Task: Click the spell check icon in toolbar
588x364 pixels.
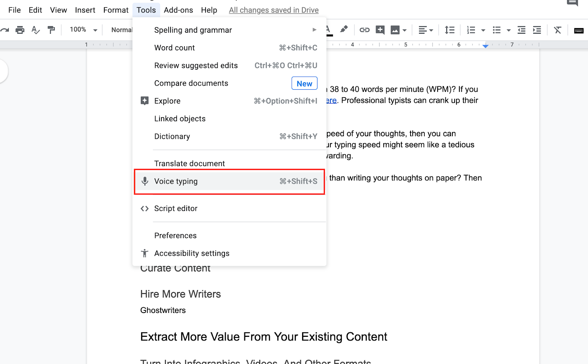Action: coord(36,30)
